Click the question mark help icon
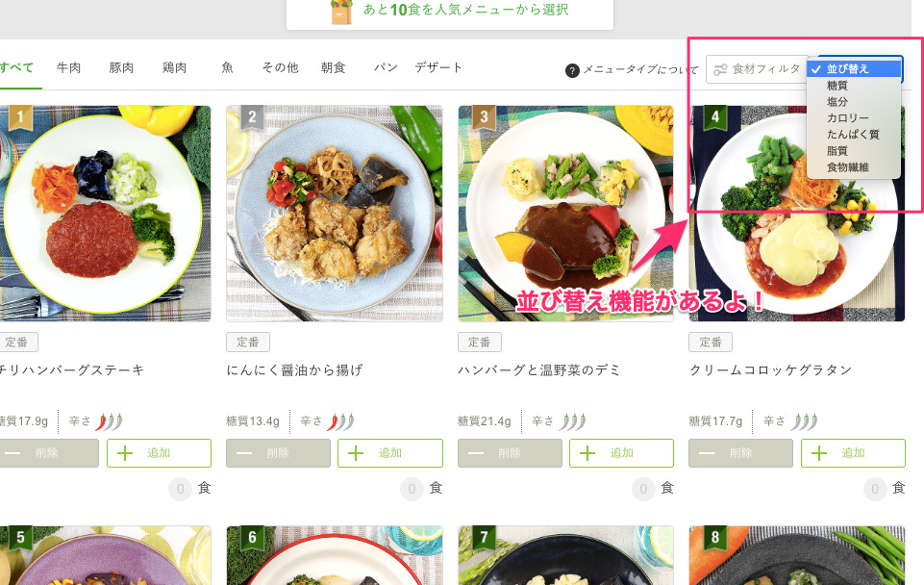The height and width of the screenshot is (585, 924). [x=571, y=71]
